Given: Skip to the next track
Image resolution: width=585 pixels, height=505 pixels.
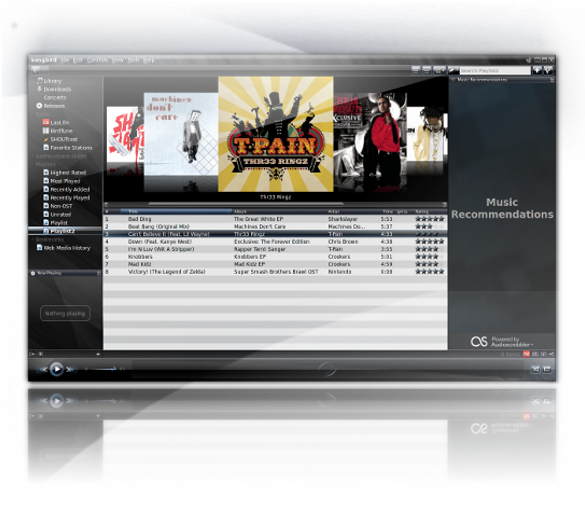Looking at the screenshot, I should (x=70, y=369).
